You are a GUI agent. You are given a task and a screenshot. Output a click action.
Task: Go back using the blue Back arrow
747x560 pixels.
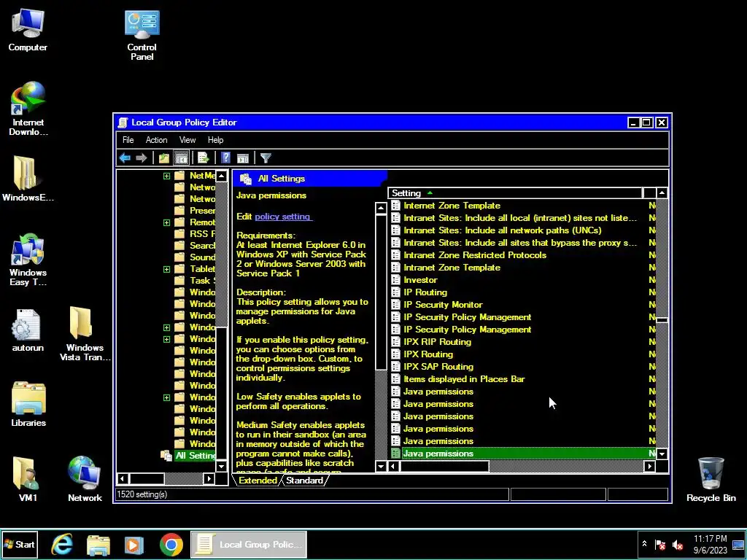click(125, 157)
